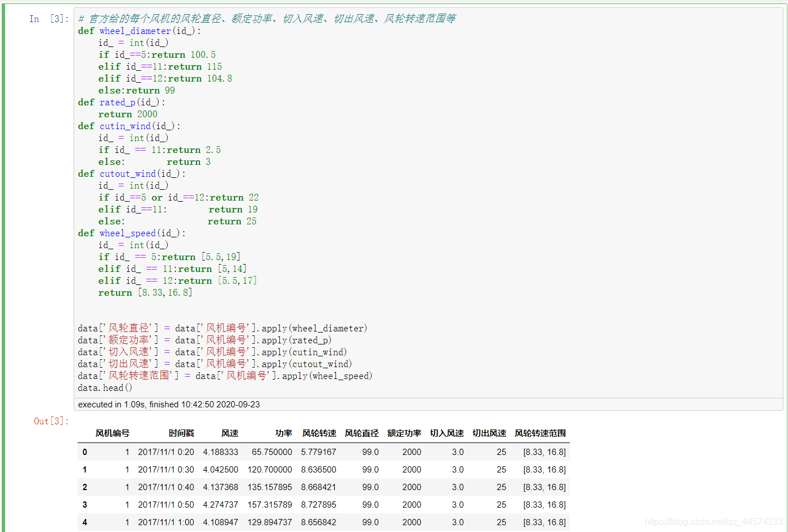Click timestamp cell 2017/11/1 0:40
This screenshot has height=532, width=788.
166,487
